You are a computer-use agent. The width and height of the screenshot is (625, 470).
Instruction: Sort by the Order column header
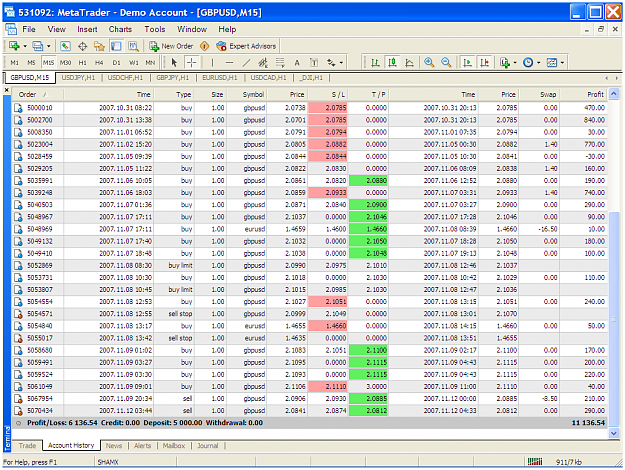(38, 94)
